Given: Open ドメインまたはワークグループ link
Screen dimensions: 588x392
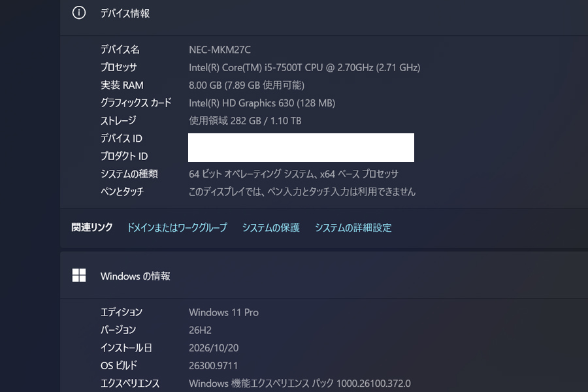Looking at the screenshot, I should 177,228.
